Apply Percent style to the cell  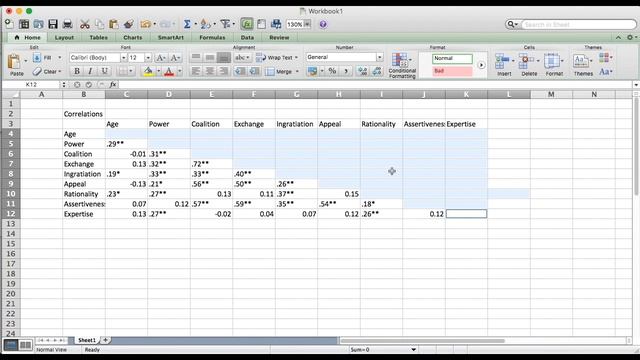click(x=332, y=71)
